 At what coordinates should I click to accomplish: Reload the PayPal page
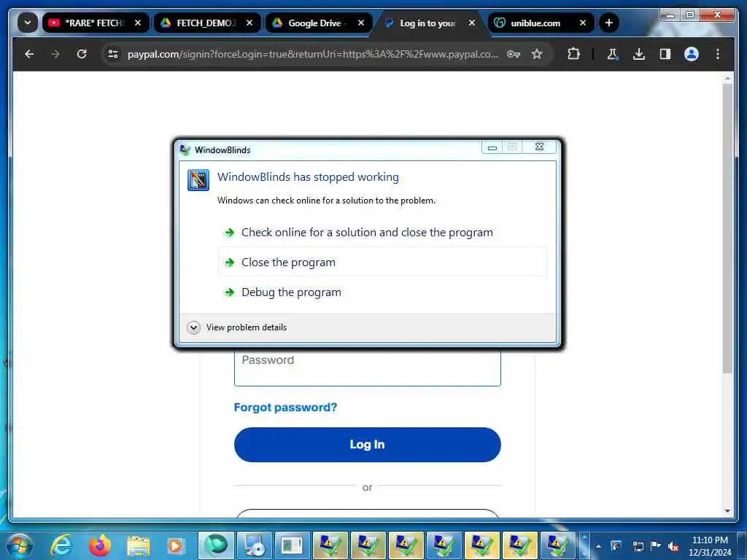82,54
